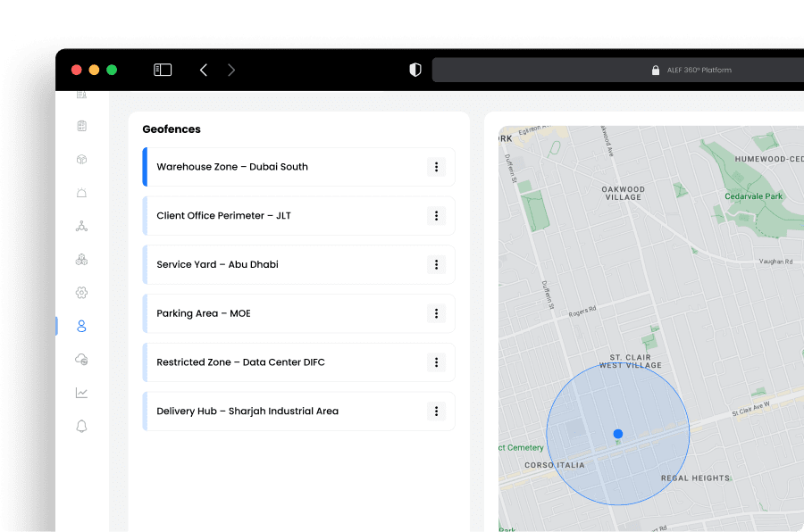Go back with browser back arrow
The width and height of the screenshot is (804, 532).
point(204,70)
